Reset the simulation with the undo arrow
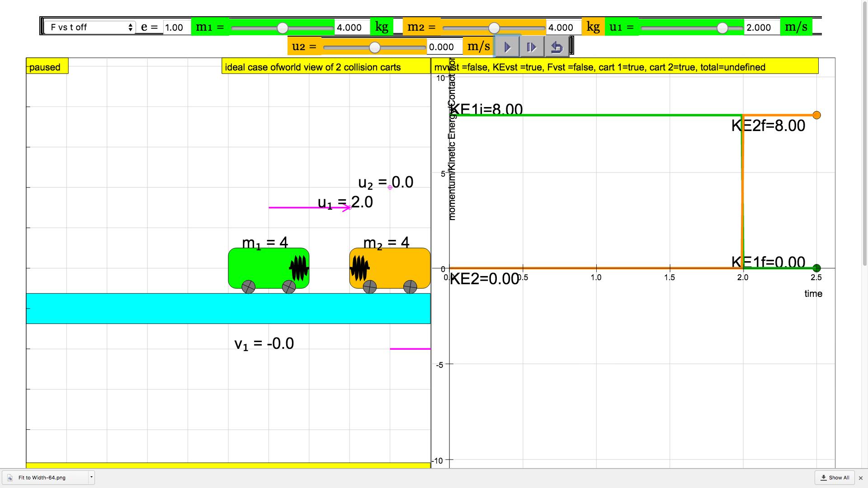The image size is (868, 488). pyautogui.click(x=557, y=47)
